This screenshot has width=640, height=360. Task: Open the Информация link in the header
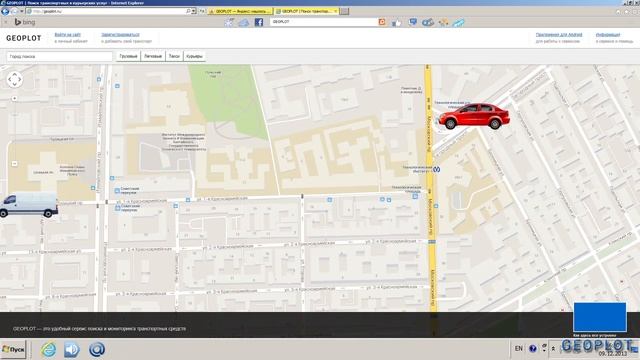pos(608,35)
